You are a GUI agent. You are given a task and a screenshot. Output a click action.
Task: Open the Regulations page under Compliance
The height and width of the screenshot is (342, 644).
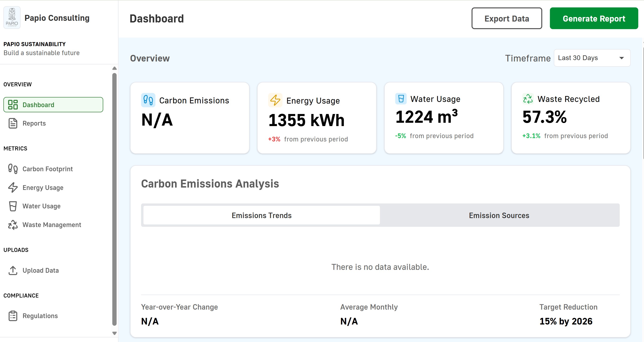pos(40,316)
